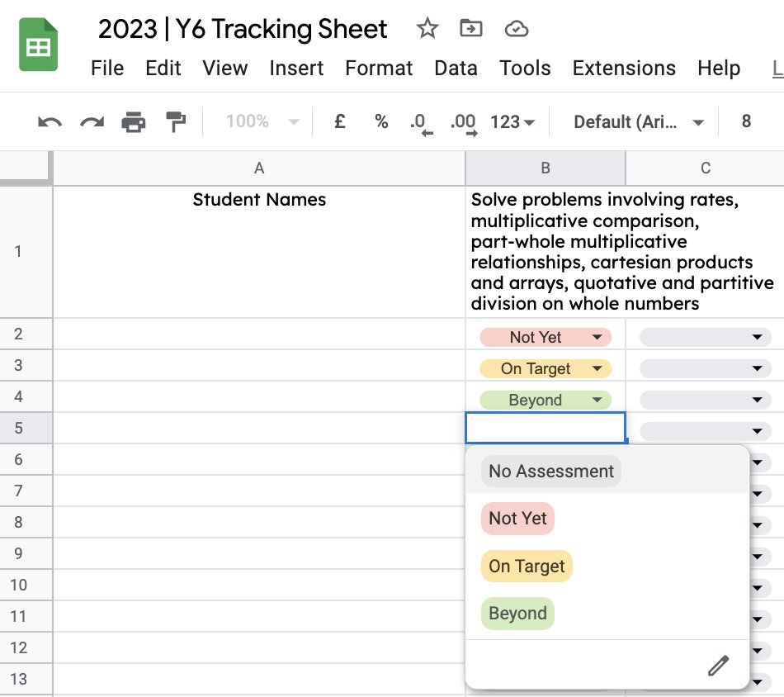Click the Undo icon
The image size is (784, 697).
point(48,121)
